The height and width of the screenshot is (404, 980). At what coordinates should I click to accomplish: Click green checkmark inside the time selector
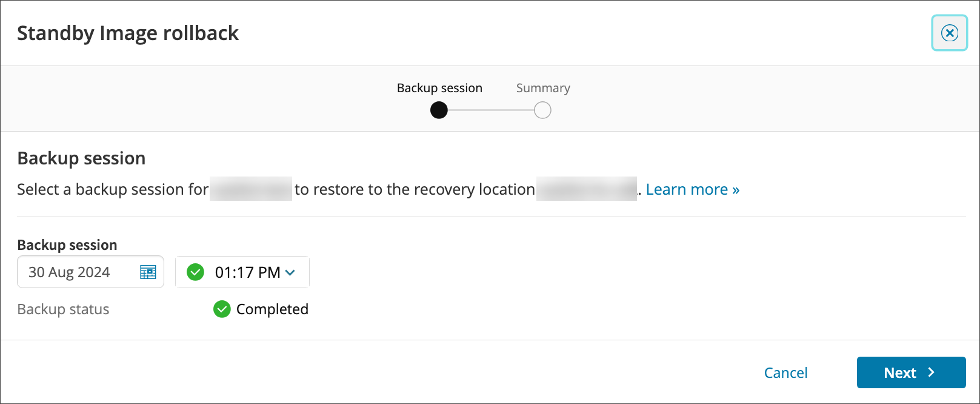(x=195, y=272)
